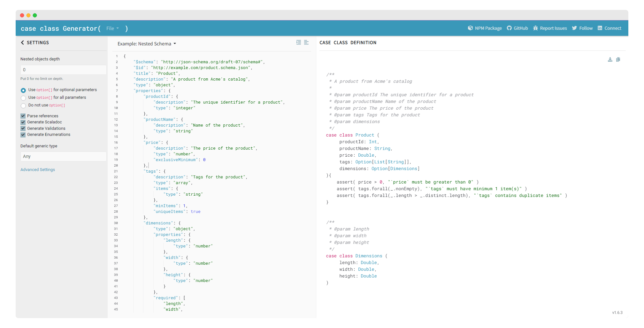Disable Generate Validations
Screen dimensions: 644x328
point(23,128)
